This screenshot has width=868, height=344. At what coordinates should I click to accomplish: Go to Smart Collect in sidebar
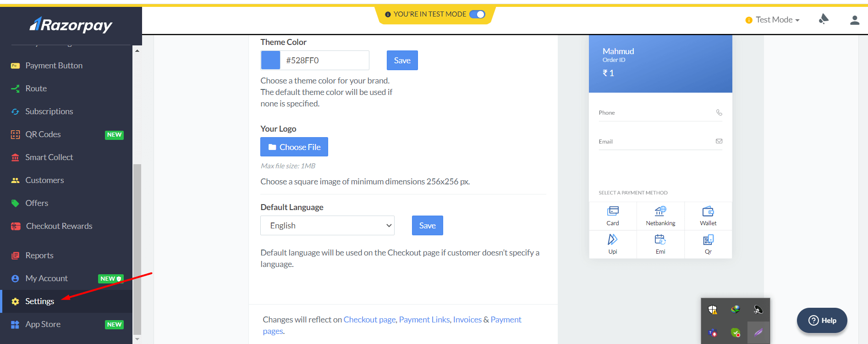click(x=49, y=157)
